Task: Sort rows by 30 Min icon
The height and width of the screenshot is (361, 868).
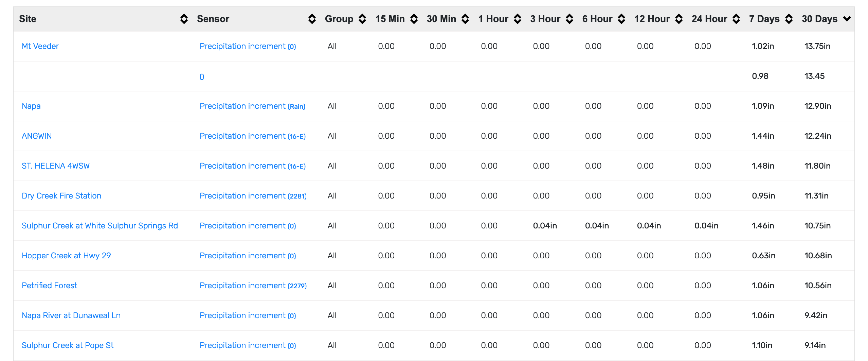Action: coord(465,19)
